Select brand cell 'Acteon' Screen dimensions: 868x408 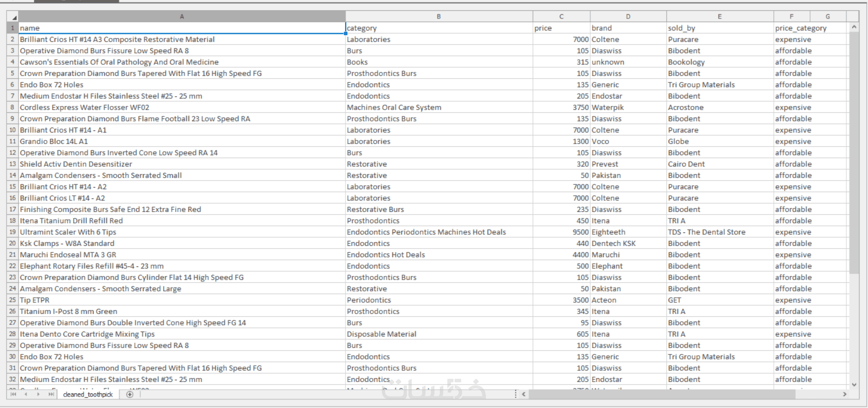pyautogui.click(x=628, y=300)
